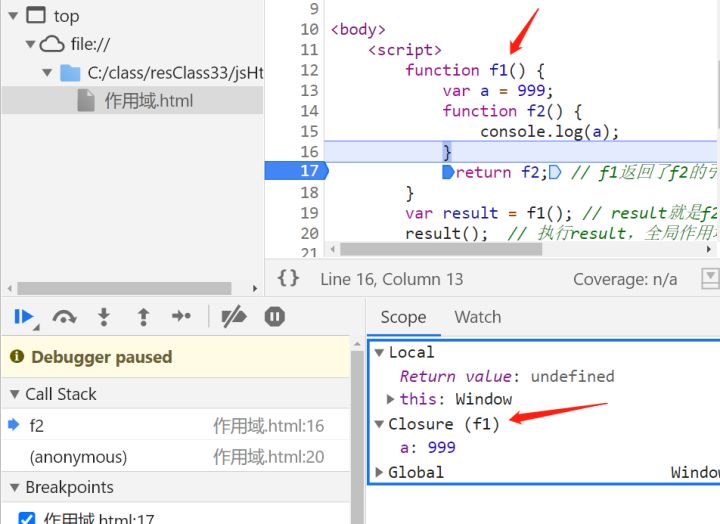Click the right arrow of the code scrollbar
The height and width of the screenshot is (524, 720).
pos(709,249)
